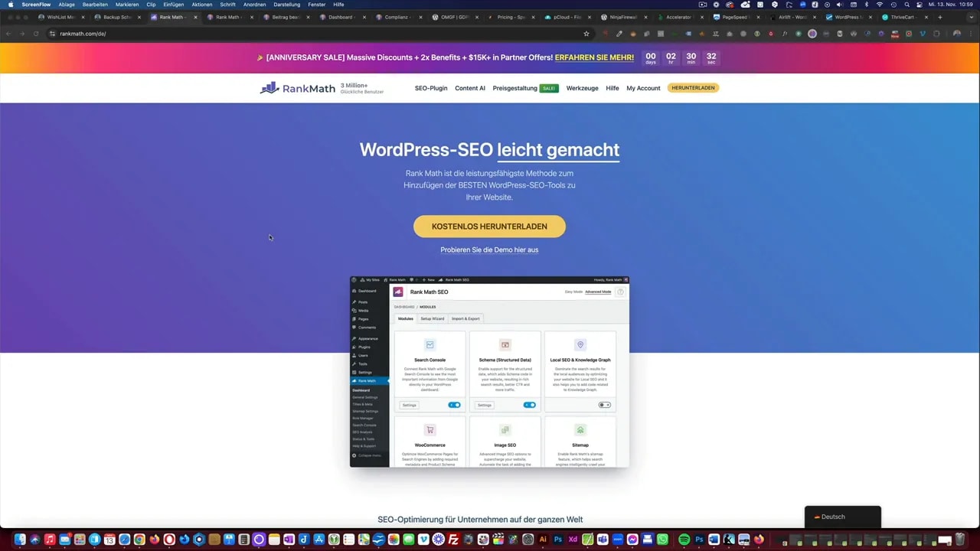Turn off the Schema (Structured Data) toggle
Screen dimensions: 980x551
click(x=529, y=405)
